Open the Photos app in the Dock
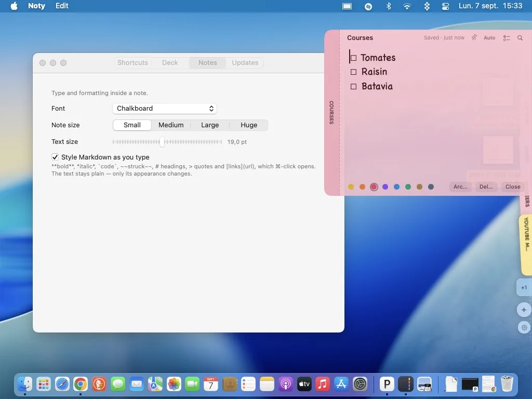 pyautogui.click(x=174, y=384)
